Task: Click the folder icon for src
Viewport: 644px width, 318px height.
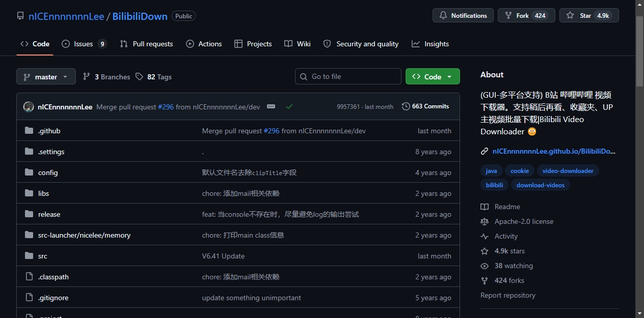Action: [x=29, y=256]
